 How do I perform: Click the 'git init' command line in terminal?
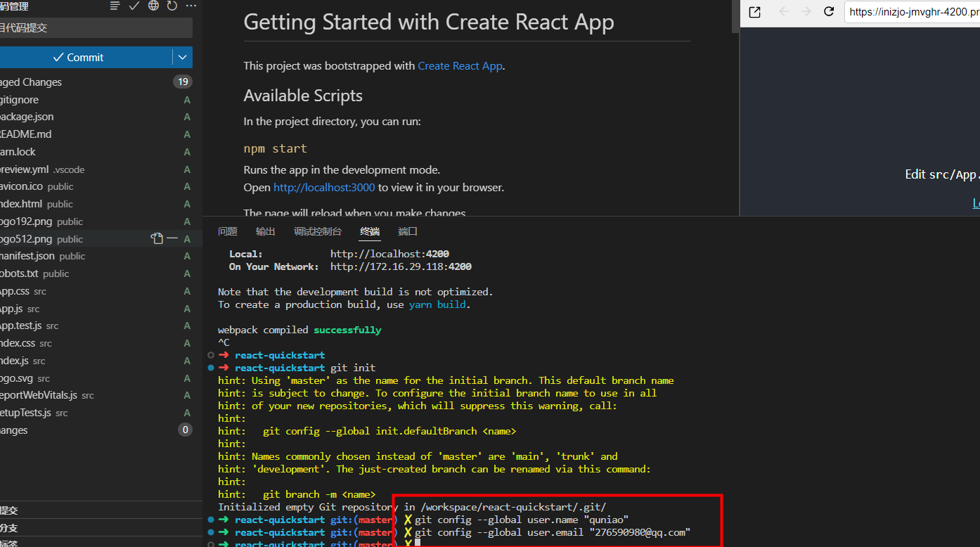[x=353, y=368]
